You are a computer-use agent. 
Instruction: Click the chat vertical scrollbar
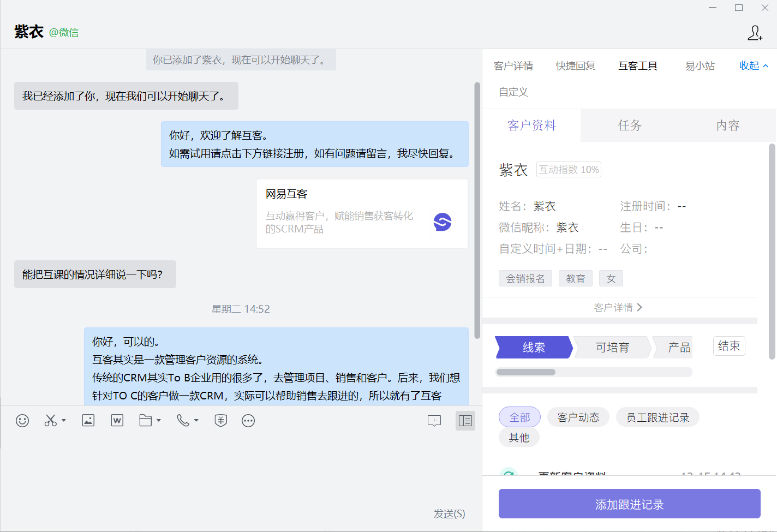477,210
